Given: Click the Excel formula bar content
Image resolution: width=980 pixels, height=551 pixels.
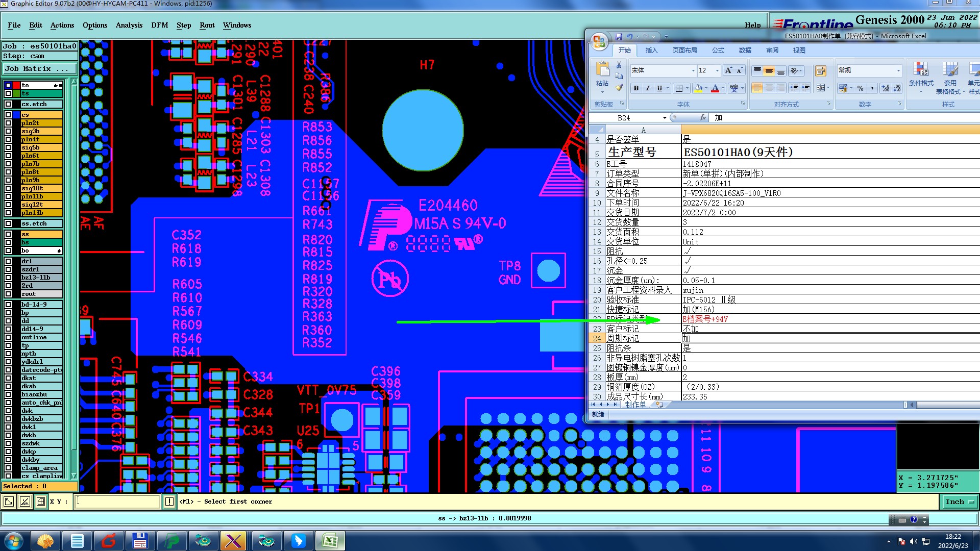Looking at the screenshot, I should click(845, 117).
